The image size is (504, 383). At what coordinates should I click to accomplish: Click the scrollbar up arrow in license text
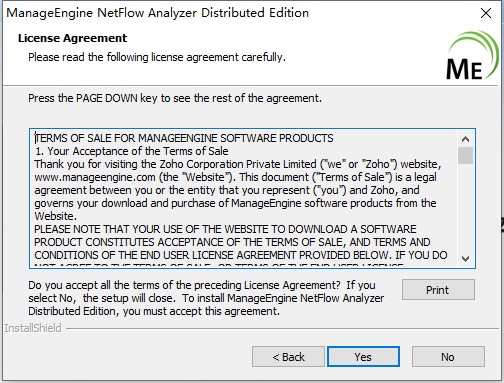coord(465,138)
